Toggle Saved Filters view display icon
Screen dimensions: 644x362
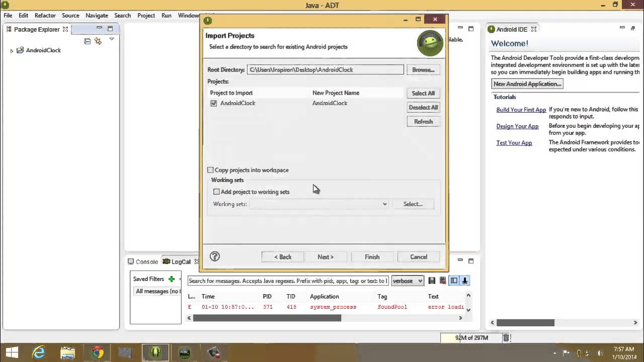click(x=454, y=281)
